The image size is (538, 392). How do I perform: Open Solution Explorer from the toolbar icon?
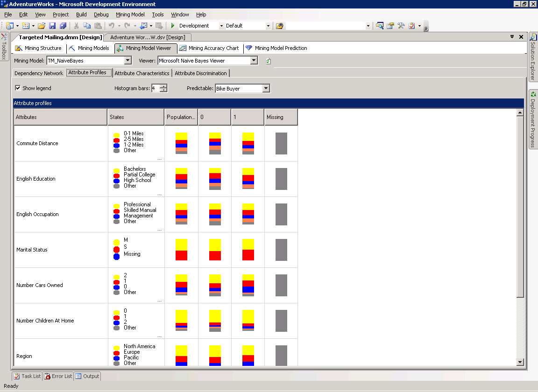[380, 26]
